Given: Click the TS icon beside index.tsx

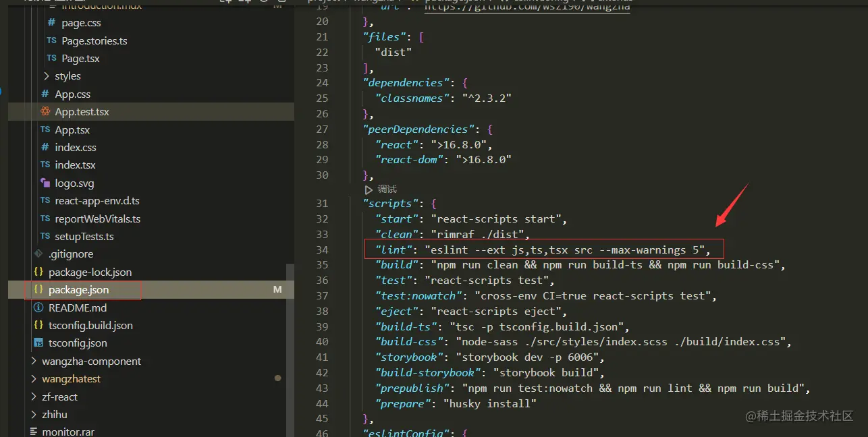Looking at the screenshot, I should (45, 165).
